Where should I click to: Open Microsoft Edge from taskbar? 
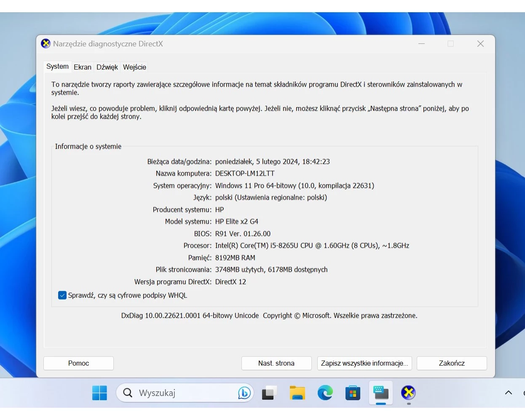point(325,393)
